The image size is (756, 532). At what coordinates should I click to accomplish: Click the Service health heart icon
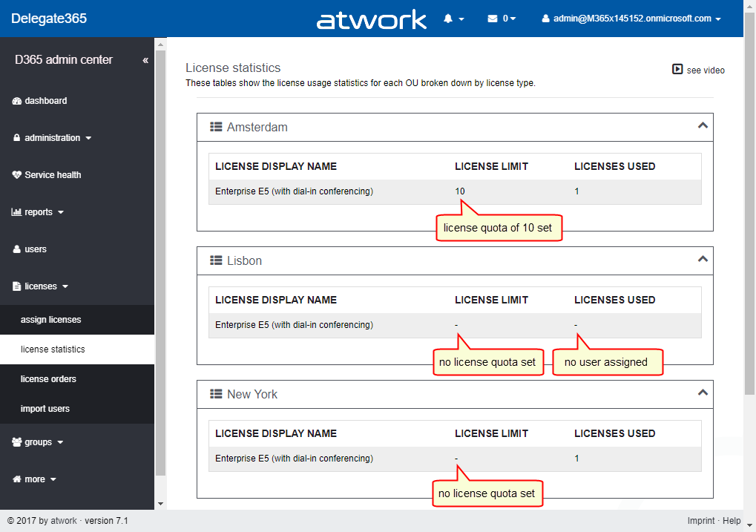pos(17,175)
